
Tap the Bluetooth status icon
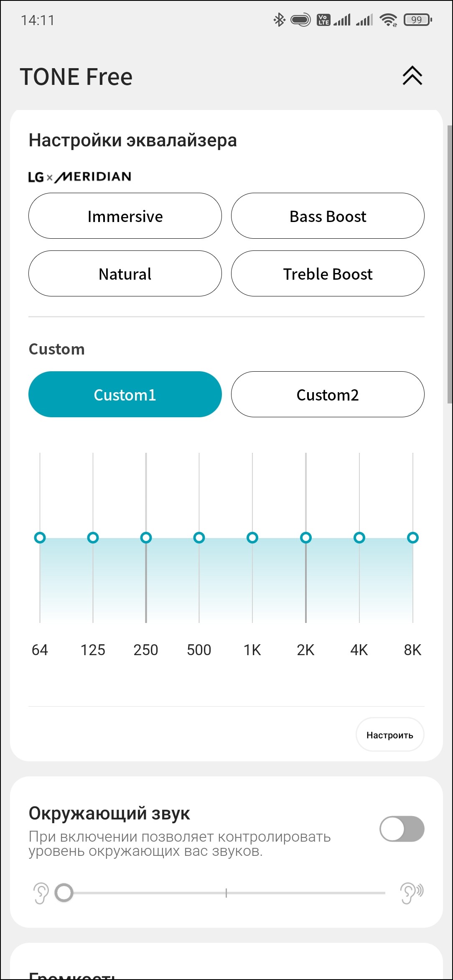279,20
